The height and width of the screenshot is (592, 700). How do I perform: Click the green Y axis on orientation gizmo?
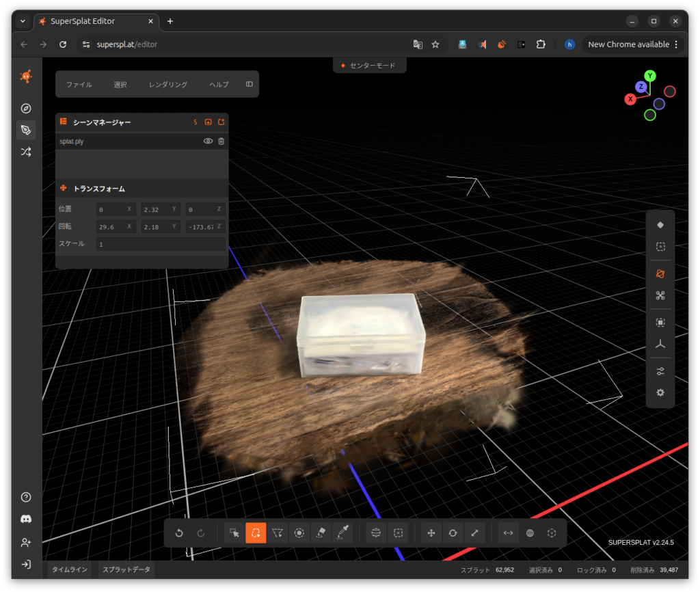coord(650,76)
